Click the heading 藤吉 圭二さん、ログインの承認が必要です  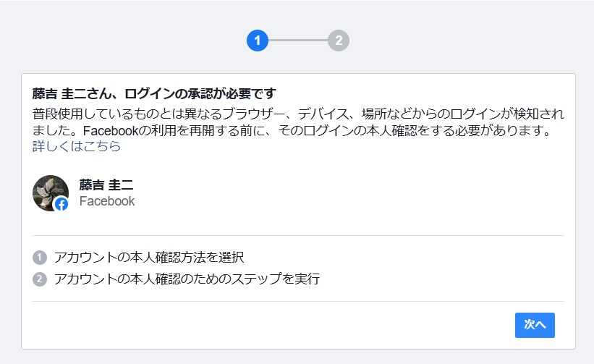click(x=154, y=93)
